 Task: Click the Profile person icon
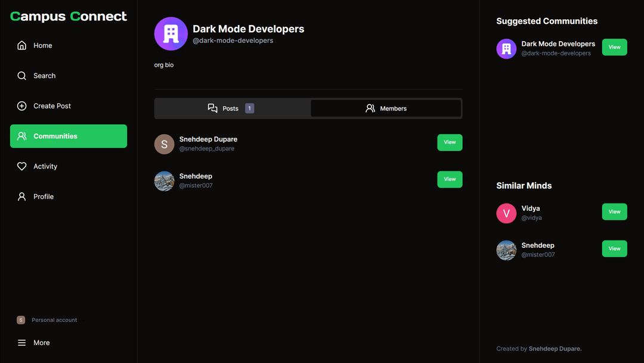[22, 196]
